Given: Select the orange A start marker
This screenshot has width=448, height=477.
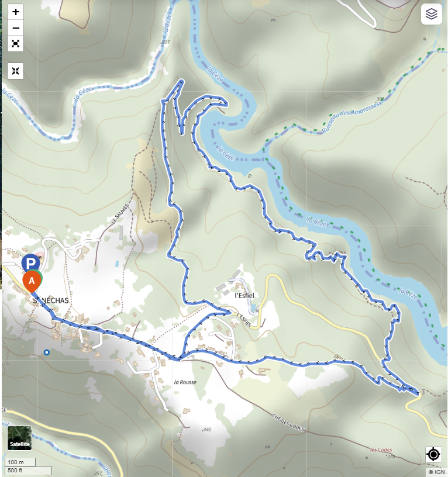Looking at the screenshot, I should tap(32, 282).
